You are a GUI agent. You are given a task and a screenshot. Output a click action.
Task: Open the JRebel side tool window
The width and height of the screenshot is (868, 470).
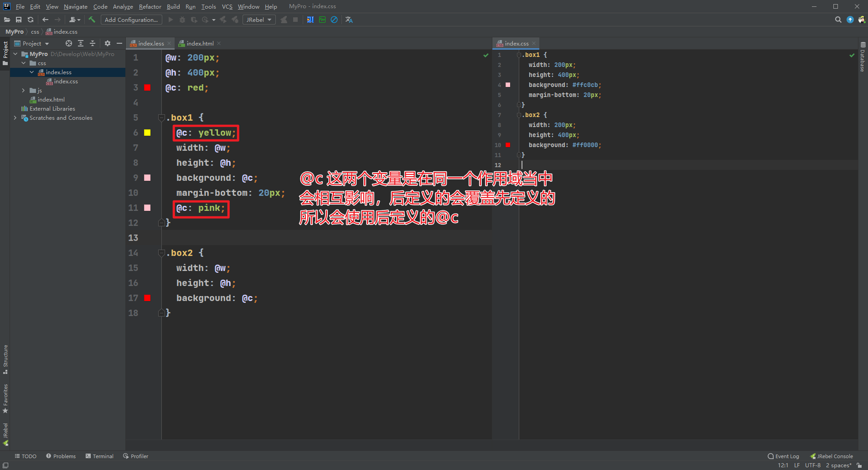click(x=5, y=434)
